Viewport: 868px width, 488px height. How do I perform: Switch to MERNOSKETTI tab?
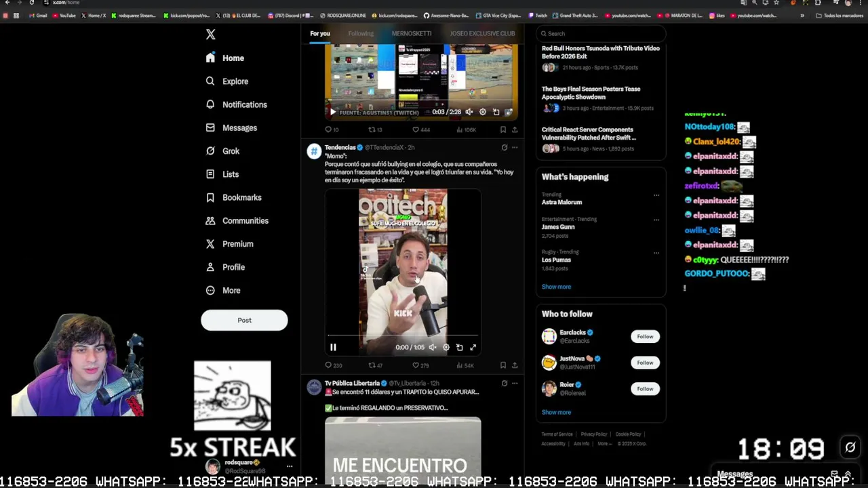pos(412,33)
